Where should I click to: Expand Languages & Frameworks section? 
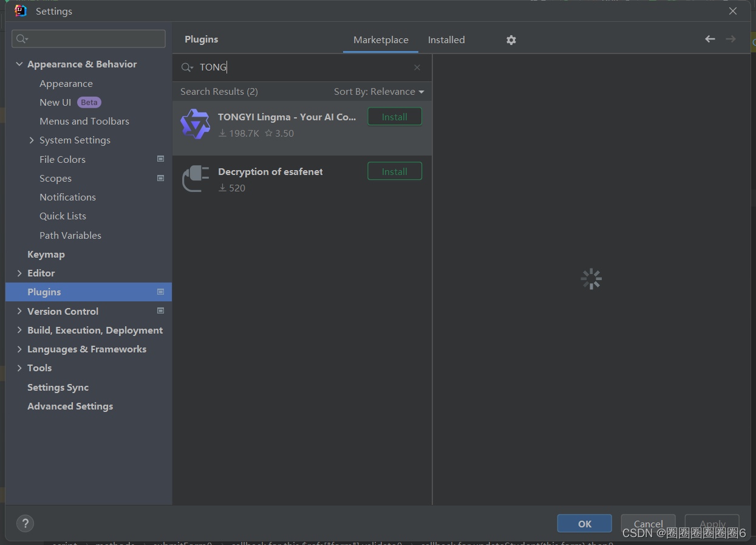[19, 349]
